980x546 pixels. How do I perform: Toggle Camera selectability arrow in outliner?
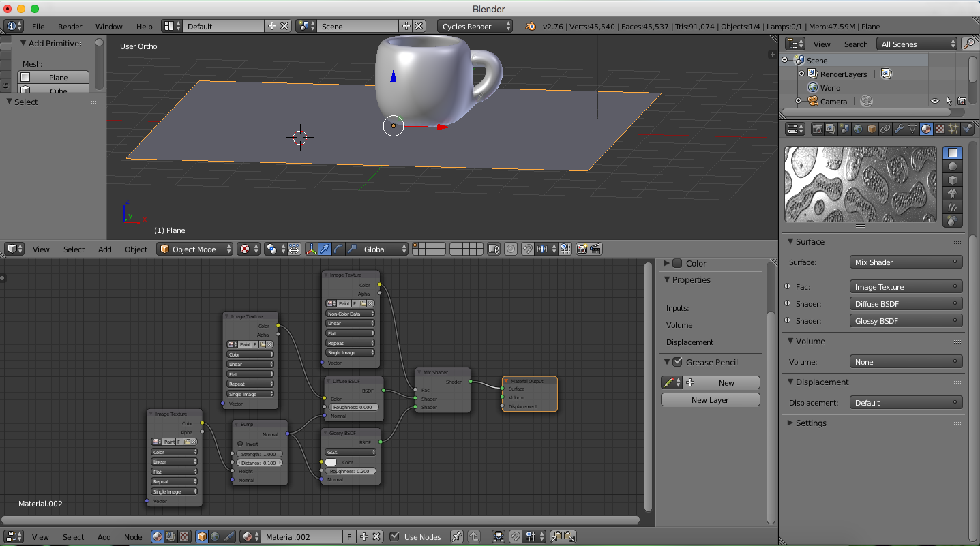948,101
